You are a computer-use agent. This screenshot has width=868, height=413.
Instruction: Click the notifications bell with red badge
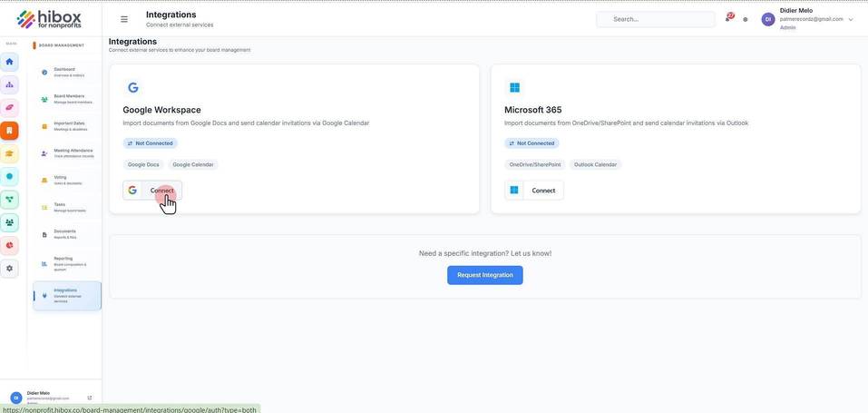[x=729, y=18]
